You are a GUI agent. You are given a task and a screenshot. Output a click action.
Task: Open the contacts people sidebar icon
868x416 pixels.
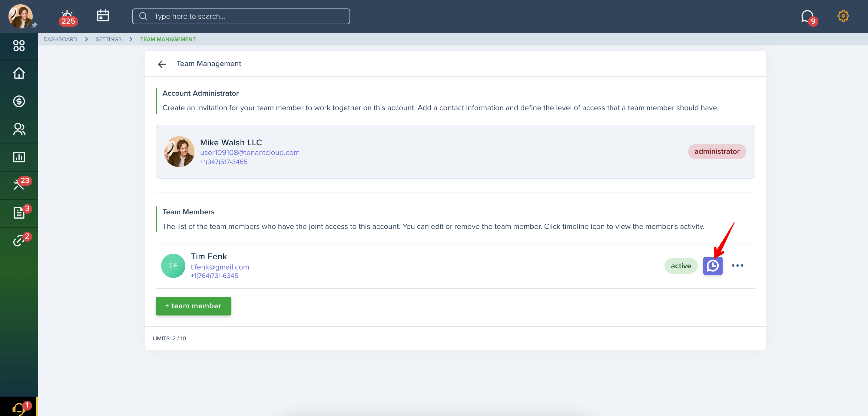click(19, 129)
